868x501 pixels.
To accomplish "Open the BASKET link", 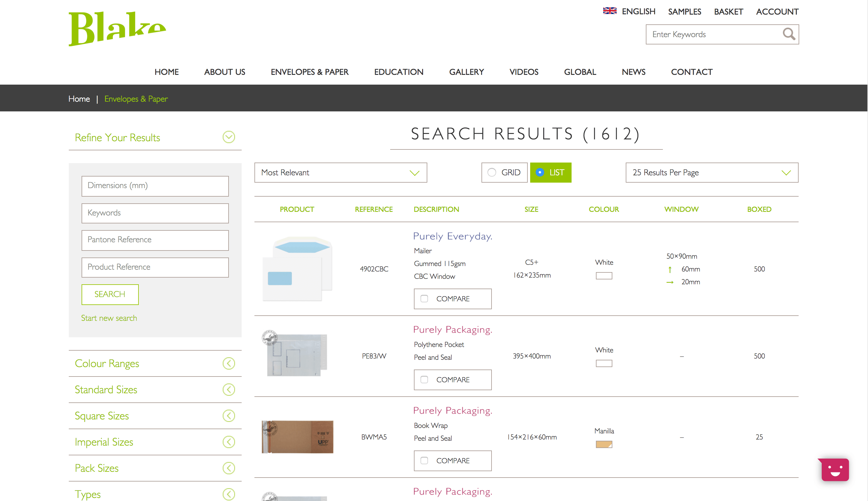I will pyautogui.click(x=729, y=12).
